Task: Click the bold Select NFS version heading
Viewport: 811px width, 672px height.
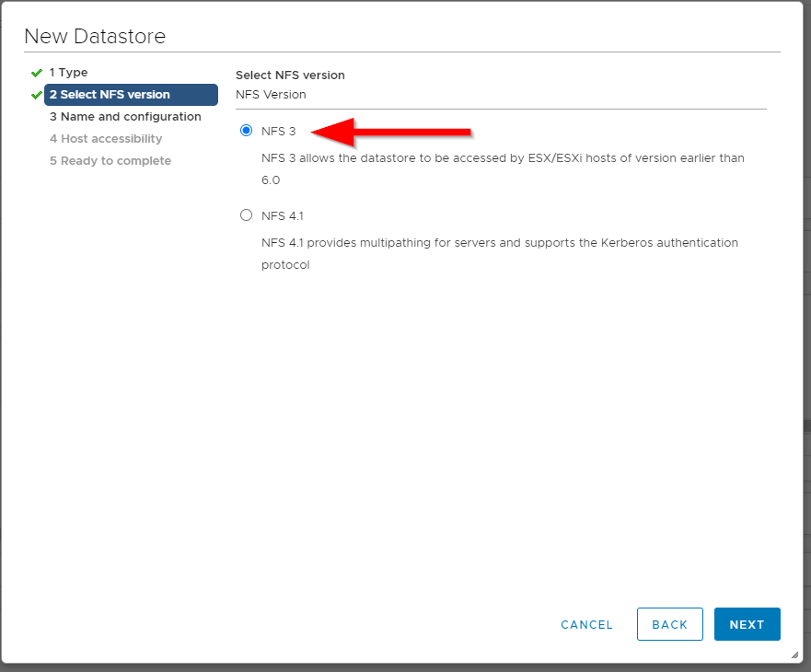Action: [290, 75]
